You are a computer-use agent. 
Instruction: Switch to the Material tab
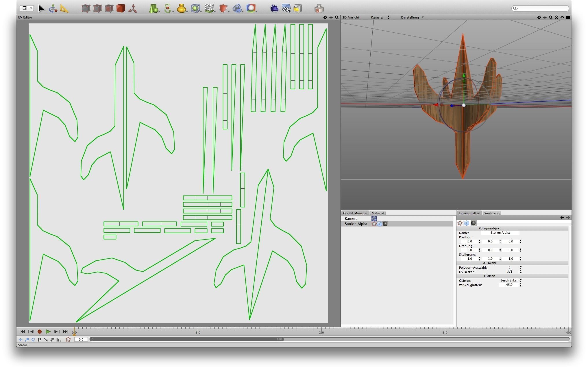378,213
